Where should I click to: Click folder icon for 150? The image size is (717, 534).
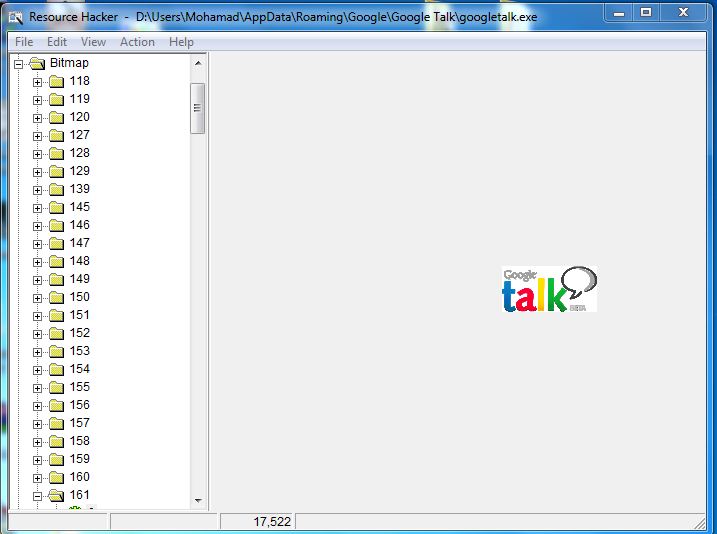tap(56, 298)
